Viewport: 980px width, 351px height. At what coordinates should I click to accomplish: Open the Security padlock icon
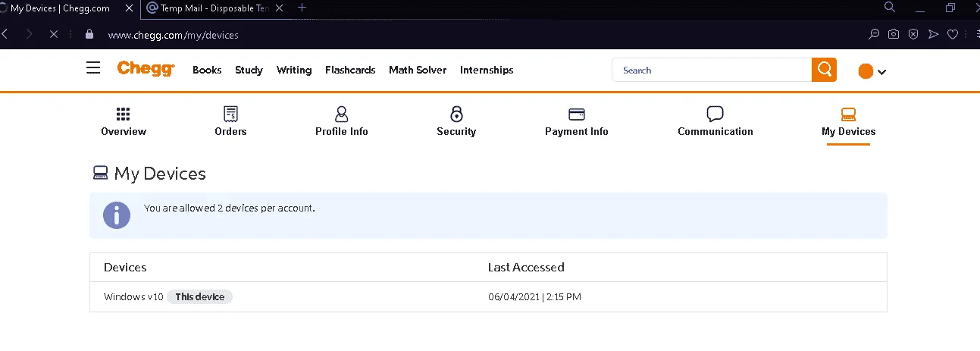[456, 114]
